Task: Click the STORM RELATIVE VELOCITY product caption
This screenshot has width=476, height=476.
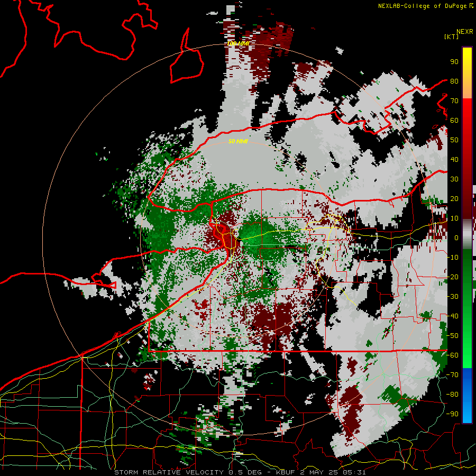Action: click(x=169, y=472)
